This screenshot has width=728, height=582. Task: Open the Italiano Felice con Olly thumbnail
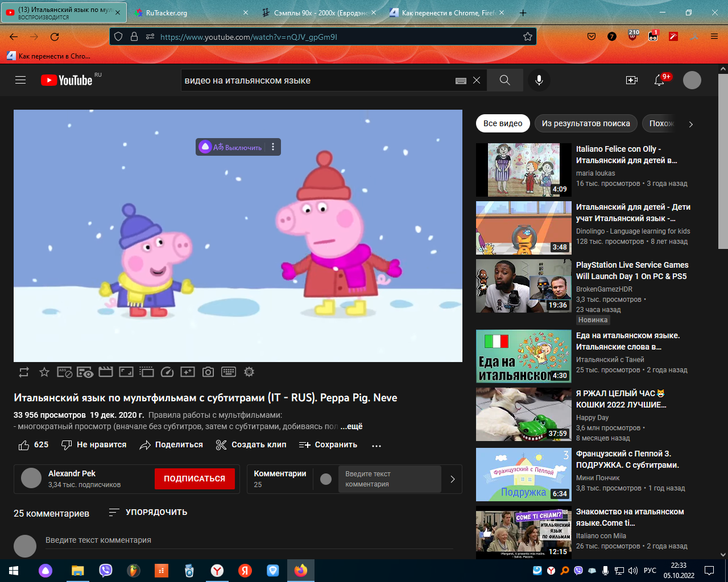coord(524,170)
